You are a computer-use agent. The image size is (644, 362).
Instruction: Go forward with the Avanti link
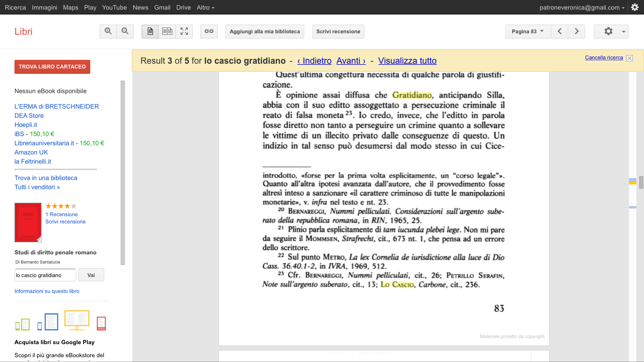coord(351,61)
